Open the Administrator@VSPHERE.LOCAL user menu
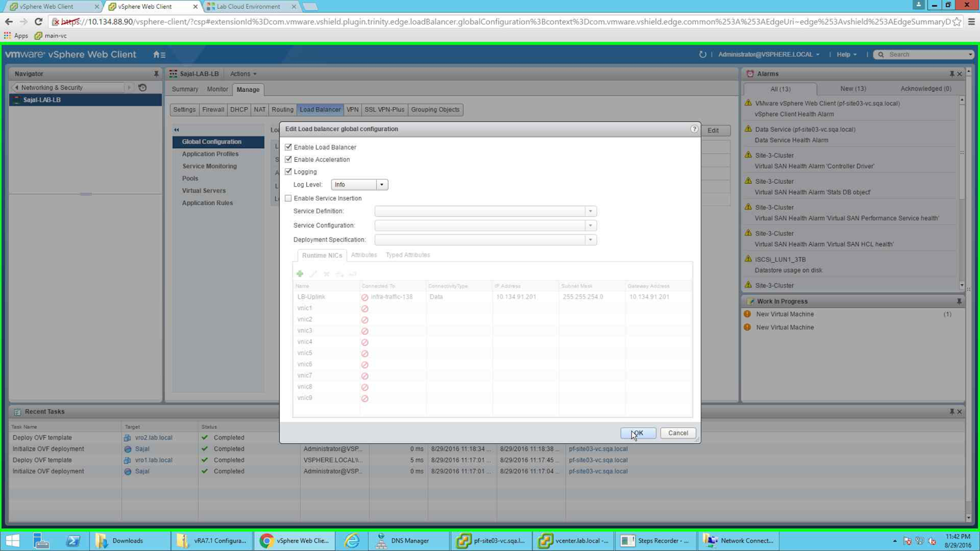The width and height of the screenshot is (980, 551). pyautogui.click(x=769, y=54)
